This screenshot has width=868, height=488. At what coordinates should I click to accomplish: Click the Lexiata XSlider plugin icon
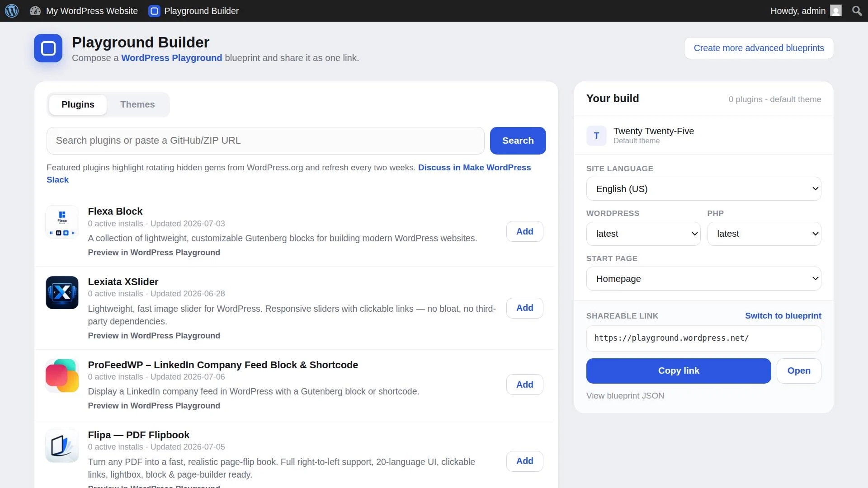tap(62, 293)
